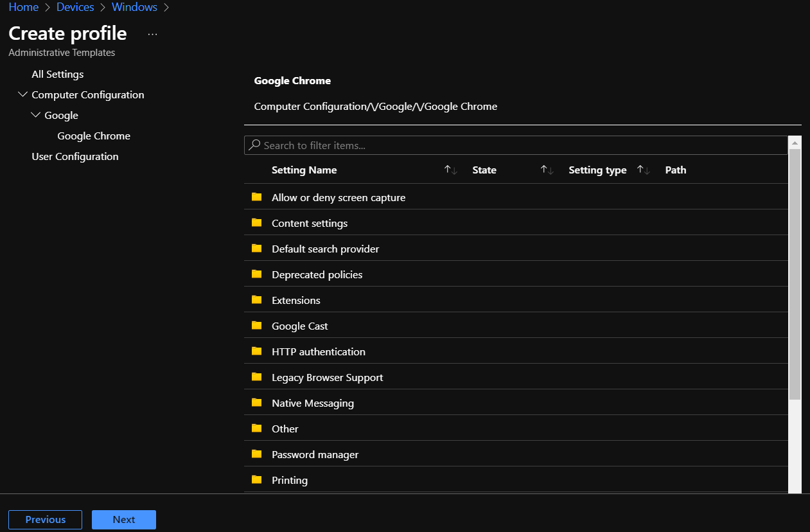Click the Setting Name column header
Image resolution: width=810 pixels, height=532 pixels.
(304, 170)
